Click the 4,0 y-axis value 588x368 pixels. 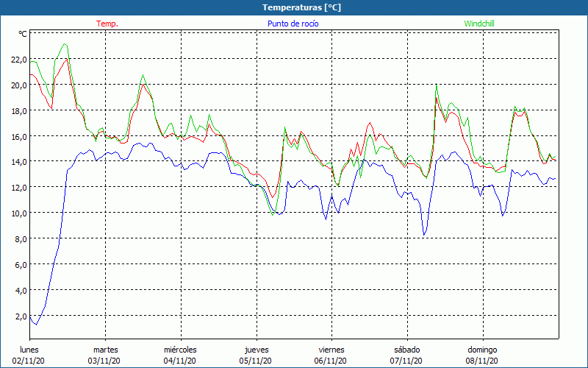23,290
